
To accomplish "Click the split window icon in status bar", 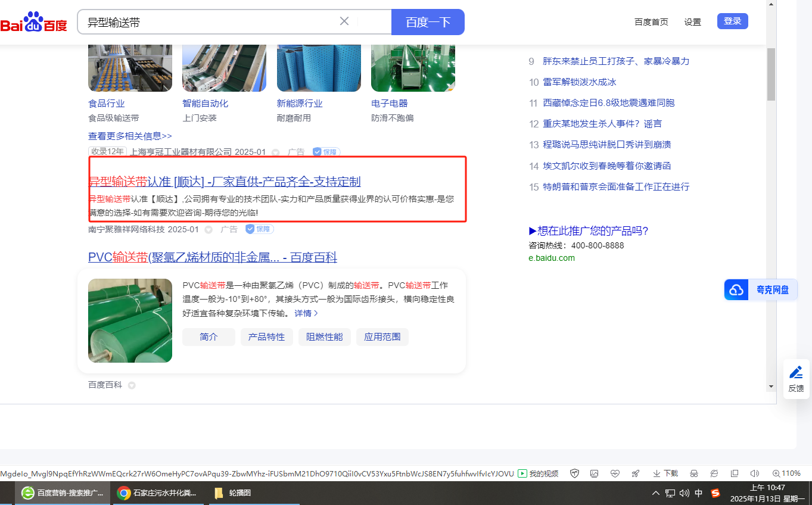I will (x=735, y=473).
